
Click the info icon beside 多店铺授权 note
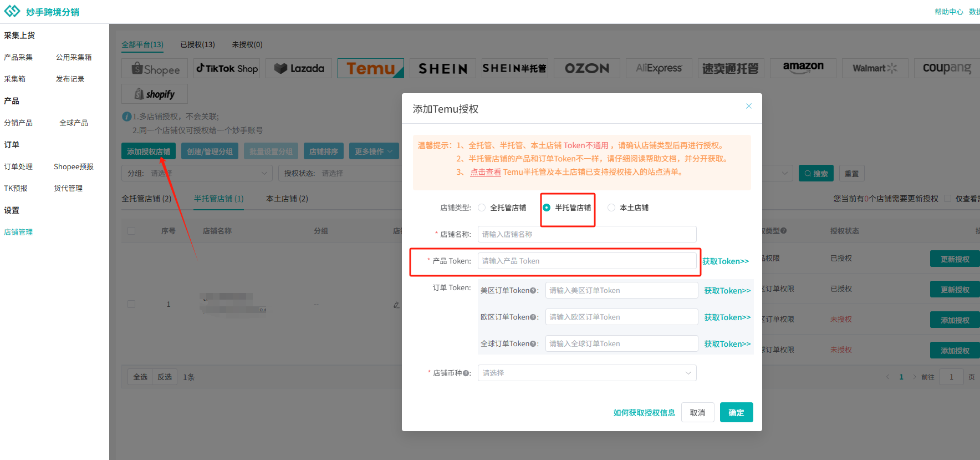pyautogui.click(x=126, y=117)
